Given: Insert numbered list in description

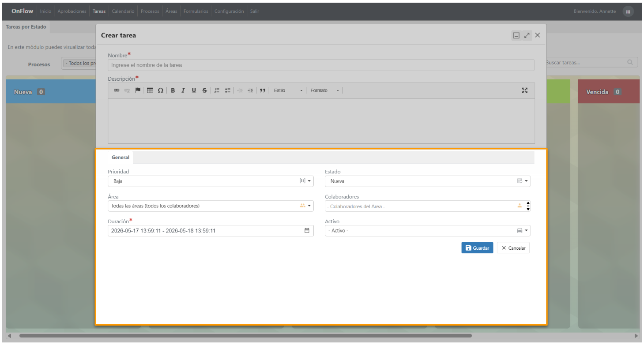Looking at the screenshot, I should 217,90.
